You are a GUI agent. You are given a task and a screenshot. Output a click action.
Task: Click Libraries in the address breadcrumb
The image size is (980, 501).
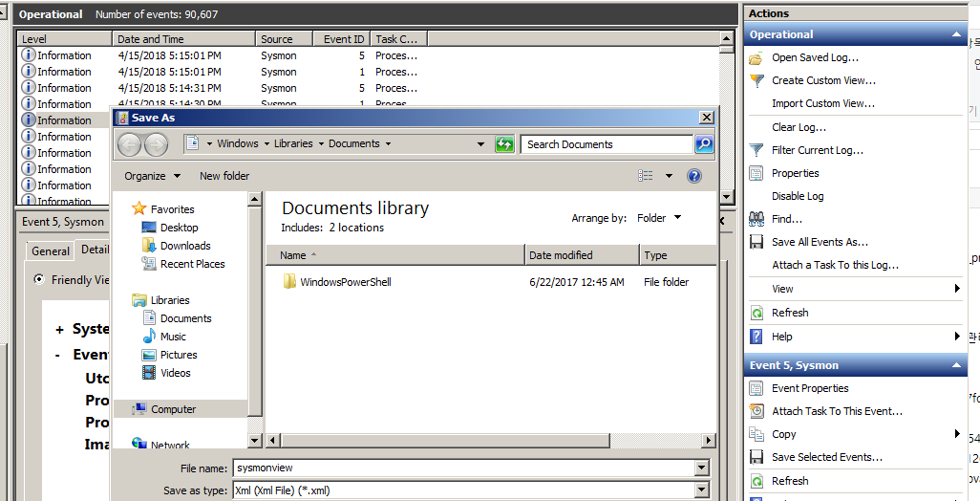pyautogui.click(x=293, y=143)
